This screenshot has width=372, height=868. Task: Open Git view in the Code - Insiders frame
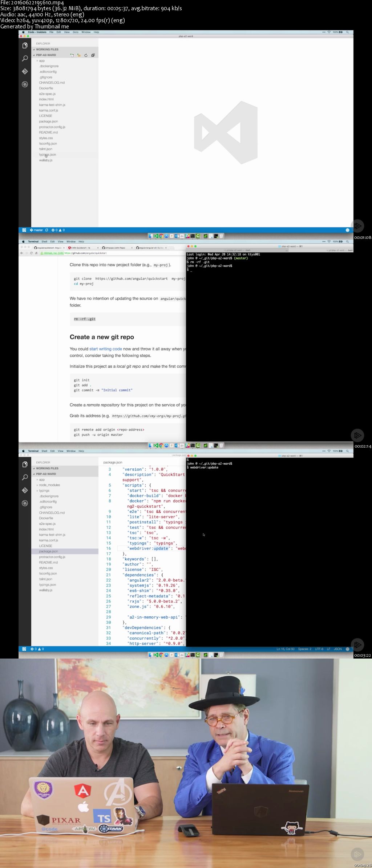[25, 71]
